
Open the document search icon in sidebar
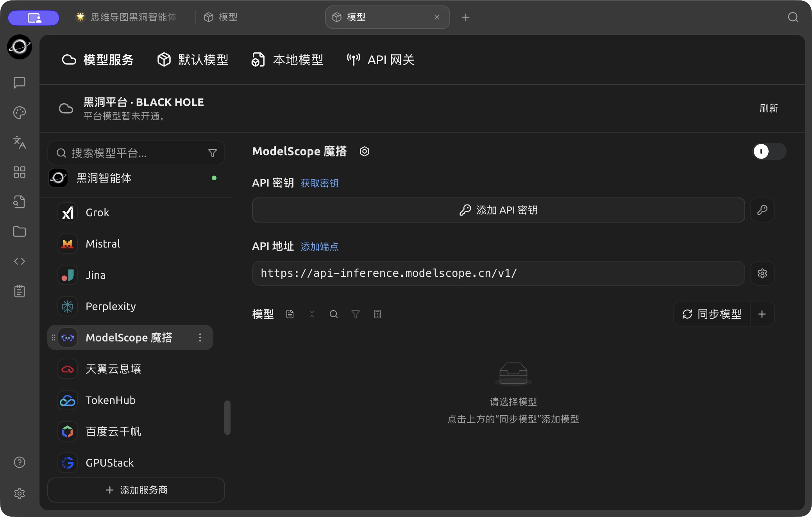tap(20, 202)
